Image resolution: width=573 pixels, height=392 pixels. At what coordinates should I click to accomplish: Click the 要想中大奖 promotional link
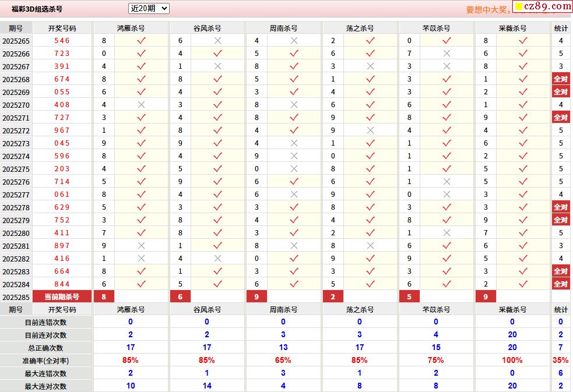click(487, 10)
